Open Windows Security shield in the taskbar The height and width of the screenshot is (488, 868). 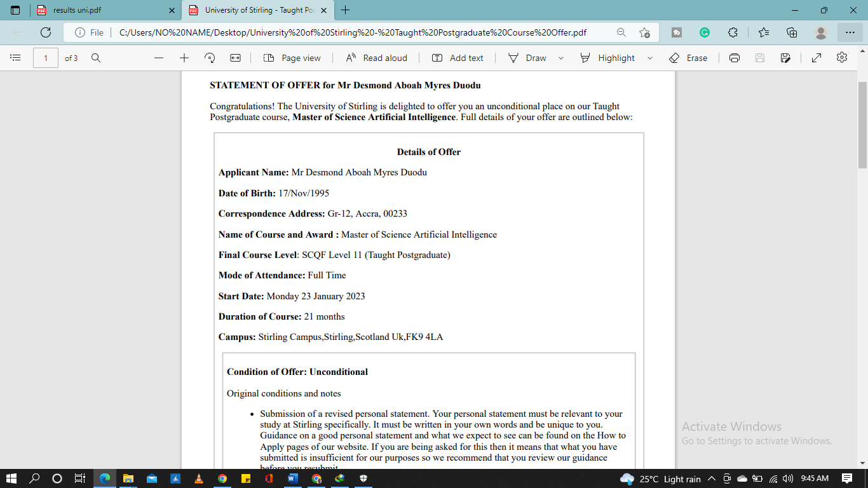363,478
